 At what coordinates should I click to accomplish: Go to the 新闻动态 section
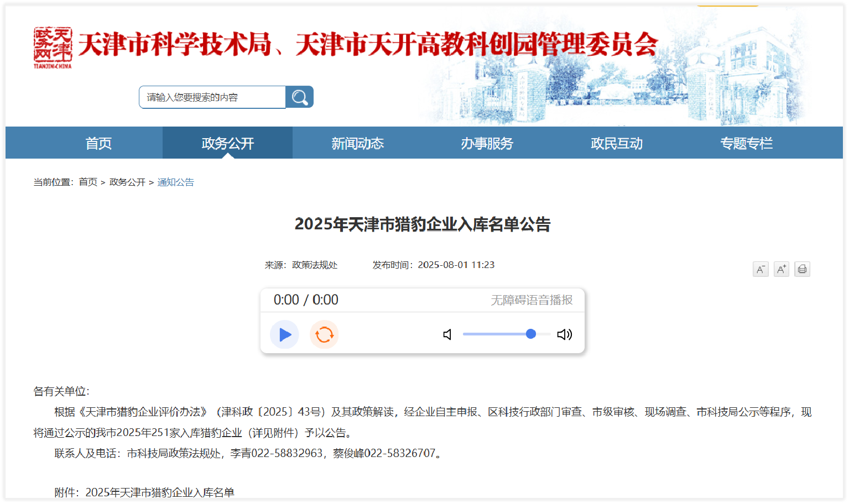tap(357, 143)
